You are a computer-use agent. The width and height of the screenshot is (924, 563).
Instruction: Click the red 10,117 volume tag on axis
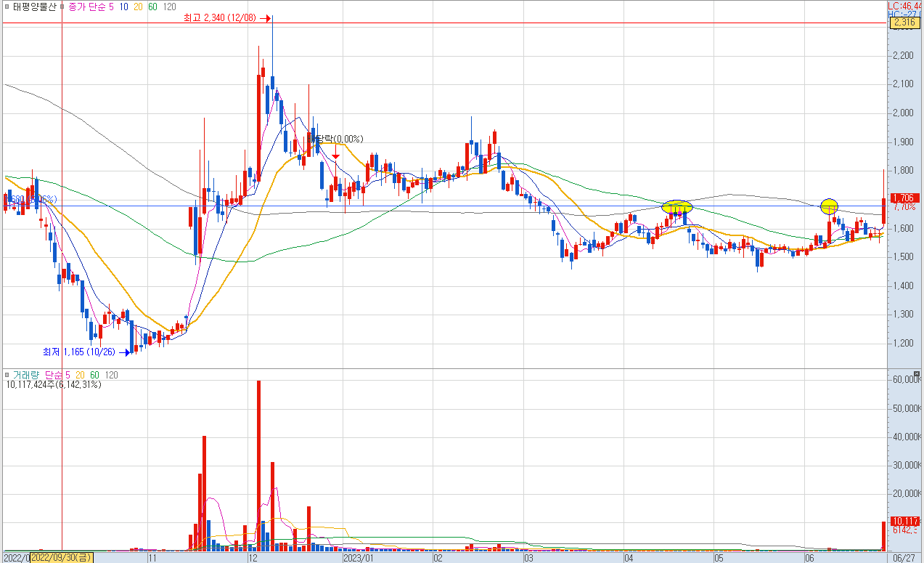click(x=904, y=521)
